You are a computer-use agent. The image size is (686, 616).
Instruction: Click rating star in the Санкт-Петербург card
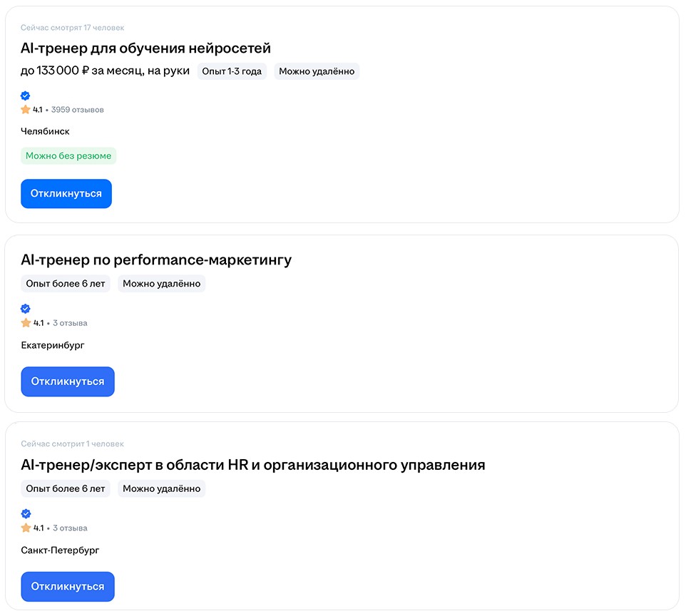point(26,528)
